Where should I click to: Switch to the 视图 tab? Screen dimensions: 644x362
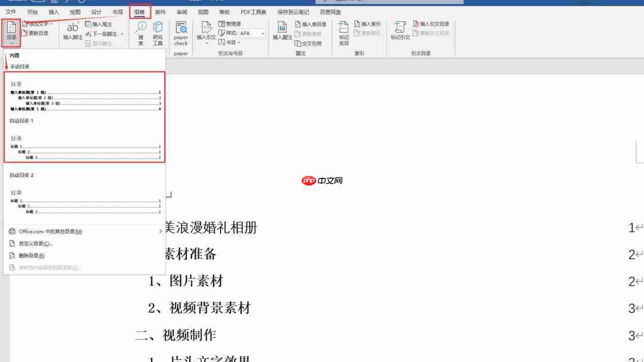click(203, 12)
